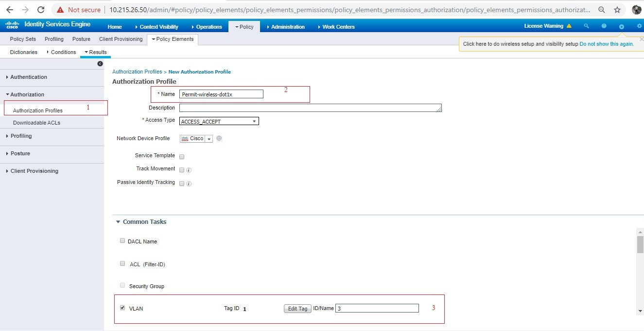Open the Administration menu
The width and height of the screenshot is (644, 331).
click(286, 27)
